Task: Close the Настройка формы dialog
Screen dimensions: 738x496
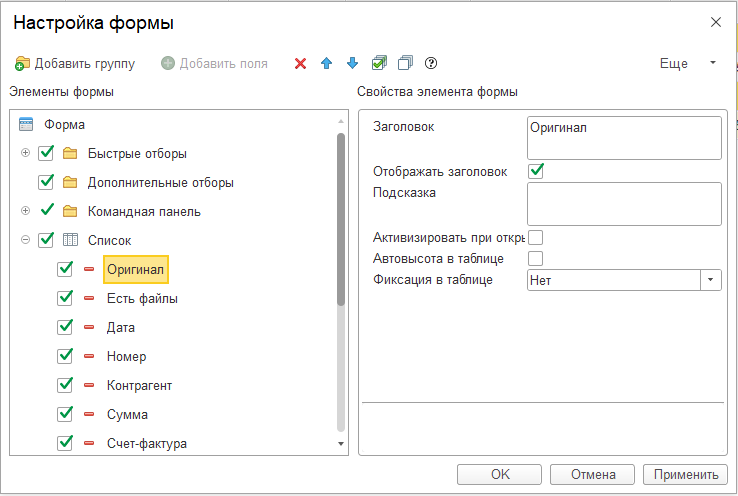Action: pos(716,22)
